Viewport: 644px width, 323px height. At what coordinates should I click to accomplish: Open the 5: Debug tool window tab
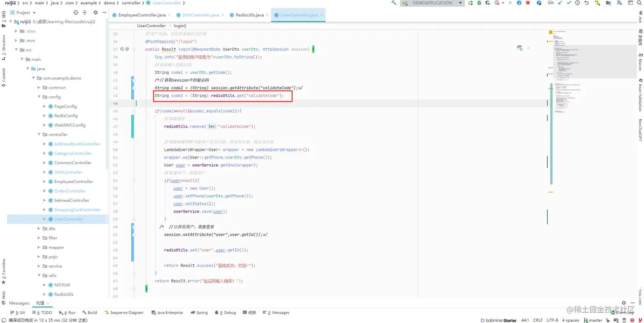pyautogui.click(x=225, y=312)
